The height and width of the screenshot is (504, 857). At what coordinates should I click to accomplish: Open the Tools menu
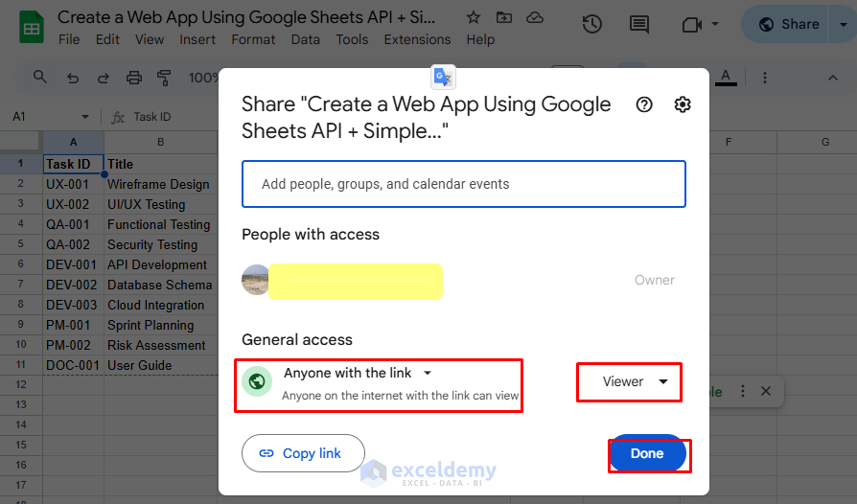tap(352, 39)
